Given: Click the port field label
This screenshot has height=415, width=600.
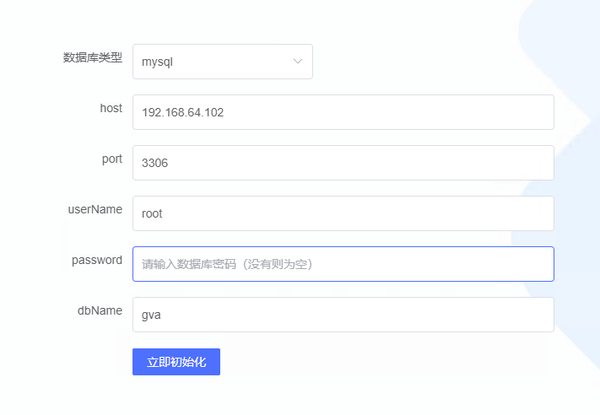Looking at the screenshot, I should pyautogui.click(x=112, y=159).
